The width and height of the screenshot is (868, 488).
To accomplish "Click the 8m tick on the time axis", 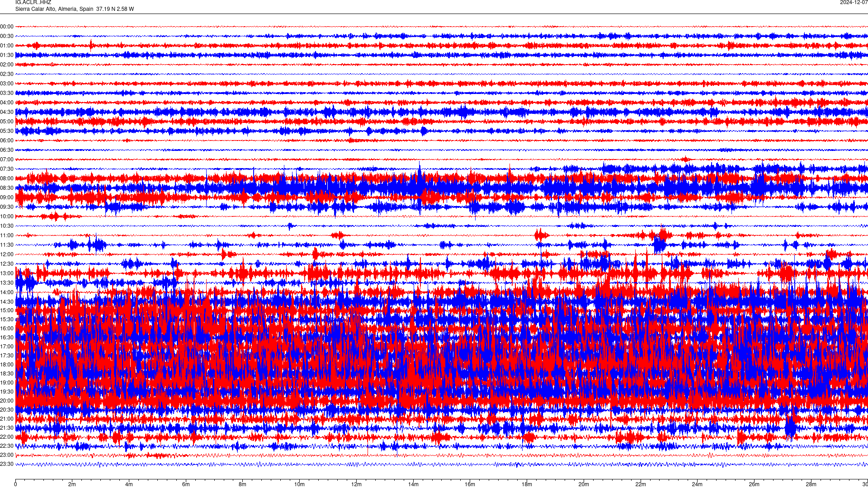I will [x=243, y=484].
